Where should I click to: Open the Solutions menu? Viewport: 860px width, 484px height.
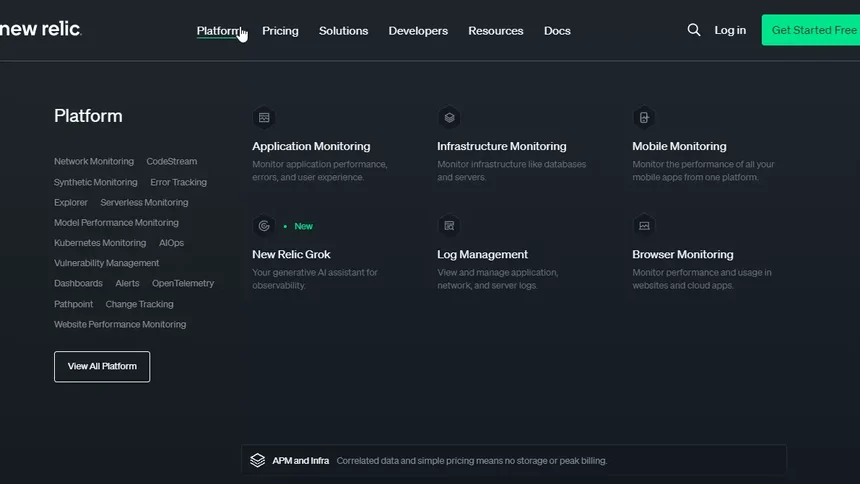tap(343, 31)
